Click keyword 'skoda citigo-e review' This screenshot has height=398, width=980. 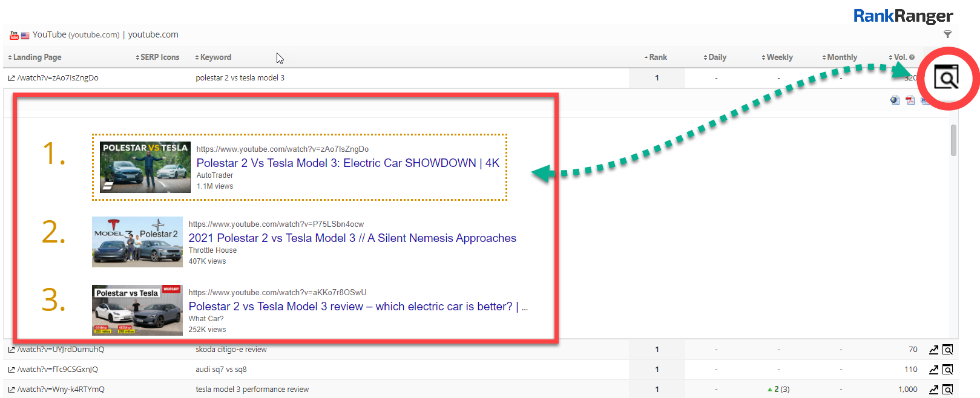(231, 350)
